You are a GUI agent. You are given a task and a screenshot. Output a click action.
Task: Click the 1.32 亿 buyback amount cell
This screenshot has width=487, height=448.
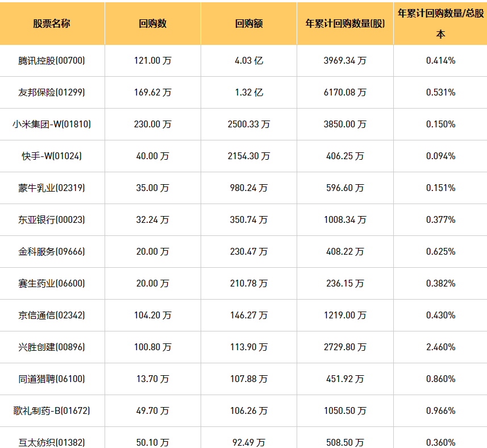click(249, 92)
